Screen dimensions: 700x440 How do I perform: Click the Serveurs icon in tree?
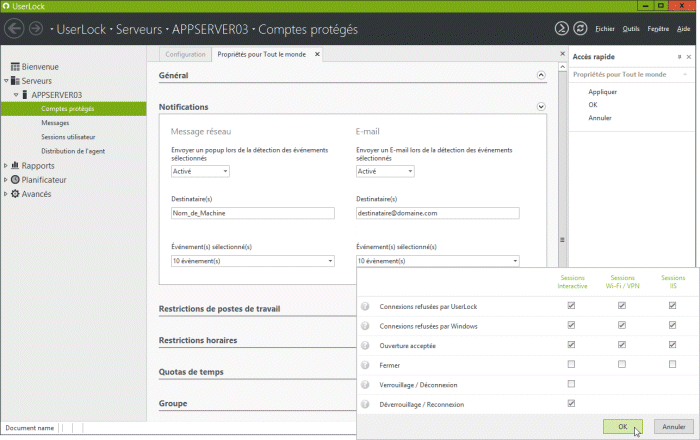pyautogui.click(x=15, y=81)
